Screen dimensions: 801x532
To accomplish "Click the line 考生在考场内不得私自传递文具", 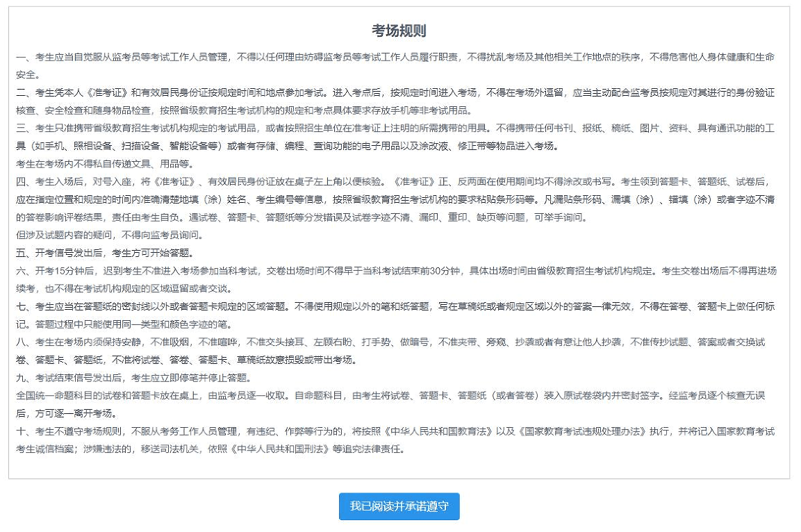I will point(105,164).
